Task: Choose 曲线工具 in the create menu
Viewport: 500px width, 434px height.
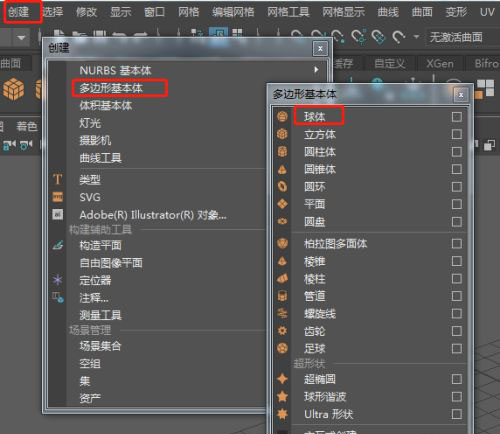Action: tap(100, 158)
